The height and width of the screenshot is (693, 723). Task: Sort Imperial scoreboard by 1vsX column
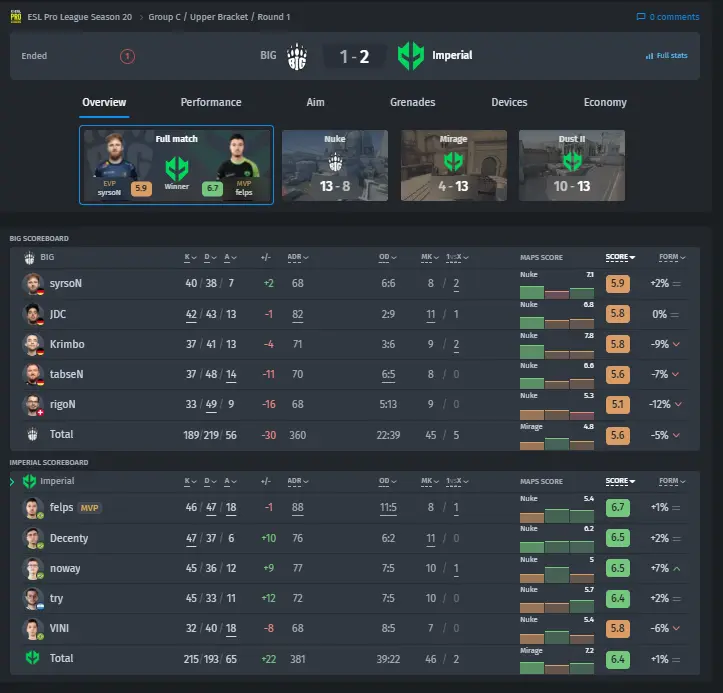(x=457, y=481)
